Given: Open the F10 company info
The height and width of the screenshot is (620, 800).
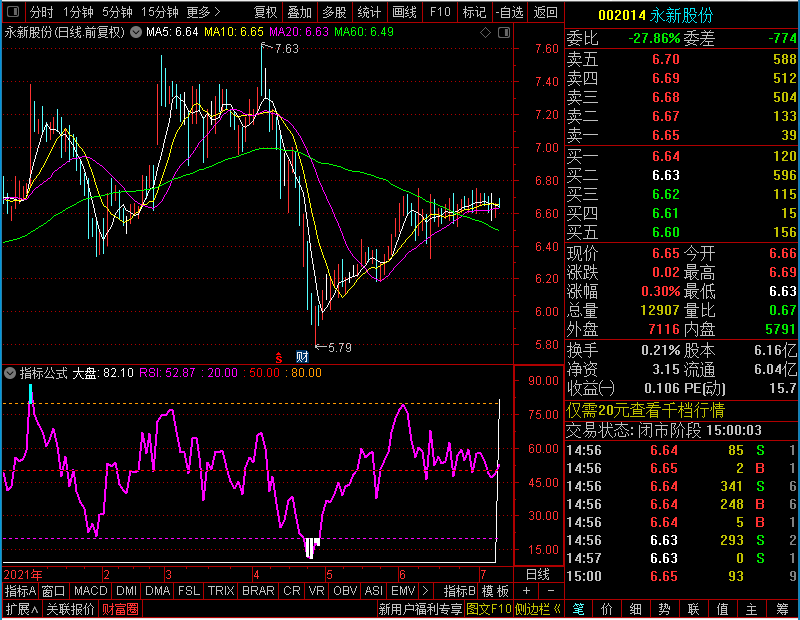Looking at the screenshot, I should (440, 12).
